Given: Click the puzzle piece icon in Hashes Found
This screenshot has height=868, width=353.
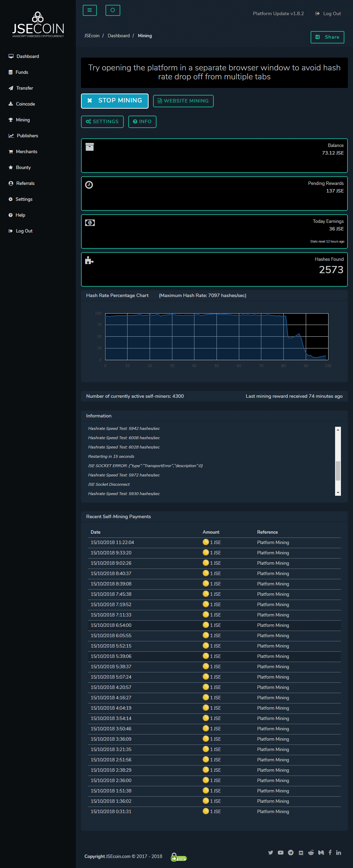Looking at the screenshot, I should [x=89, y=260].
